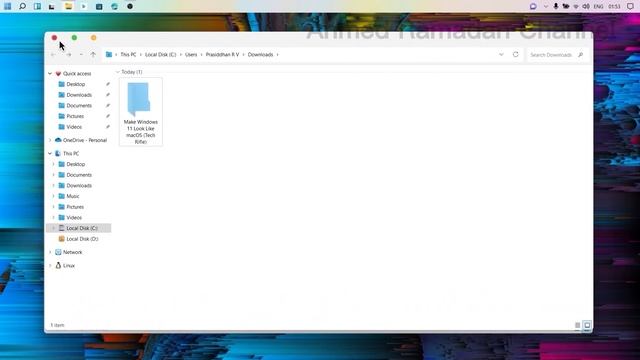Open Network in the sidebar
The height and width of the screenshot is (360, 640).
point(72,252)
